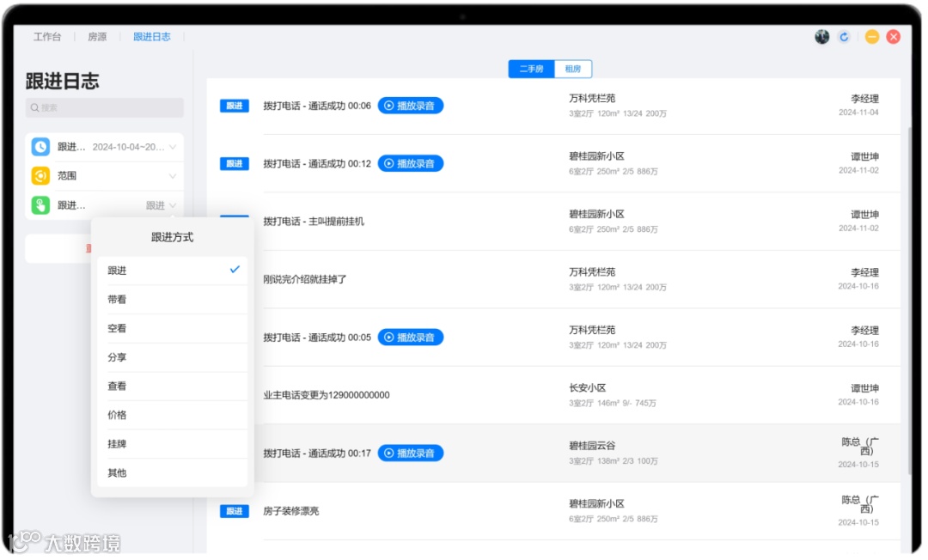
Task: Expand the date range 2024-10-04 dropdown
Action: coord(173,147)
